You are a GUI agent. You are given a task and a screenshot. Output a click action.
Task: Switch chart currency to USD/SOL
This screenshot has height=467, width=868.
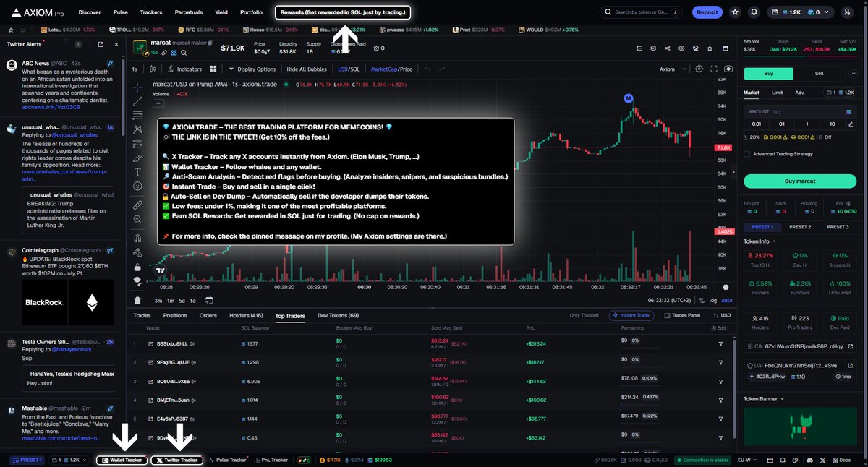pyautogui.click(x=348, y=69)
